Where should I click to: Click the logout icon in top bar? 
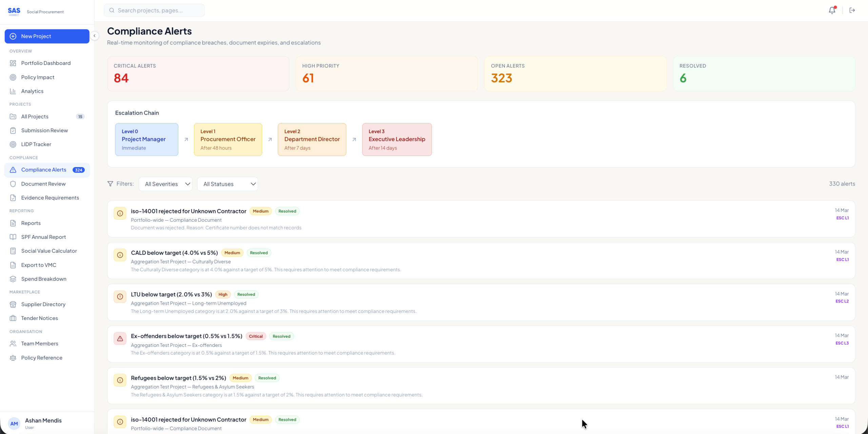pos(852,11)
